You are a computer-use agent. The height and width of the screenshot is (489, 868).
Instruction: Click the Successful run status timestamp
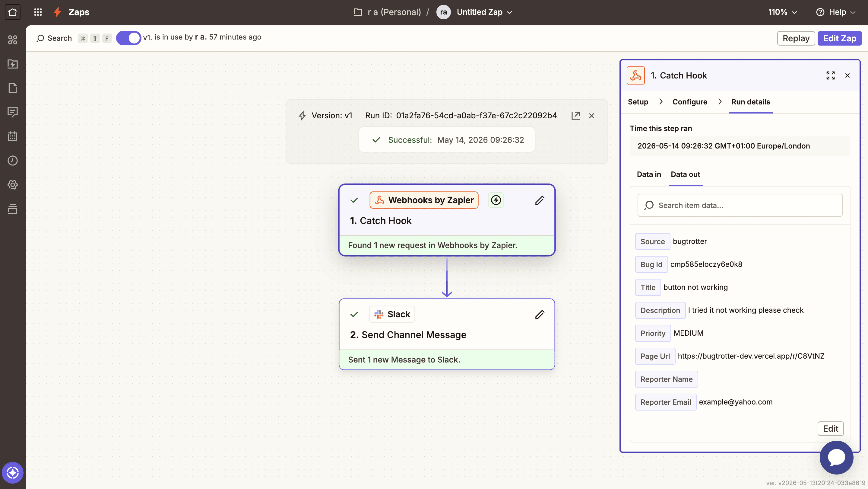(x=480, y=140)
